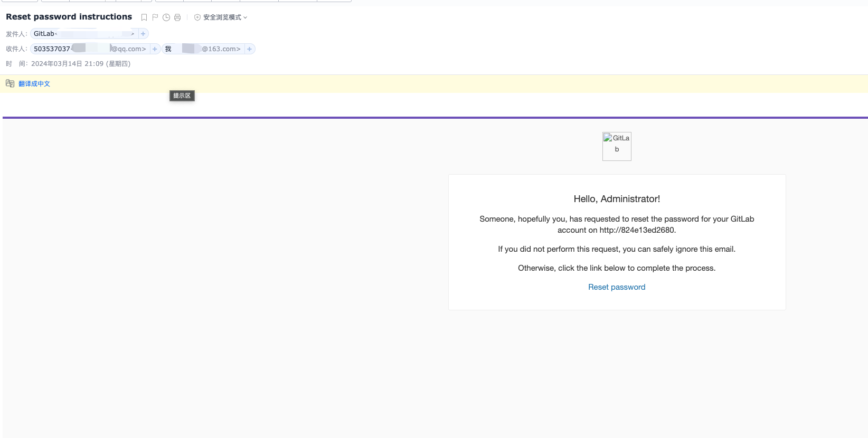Print the email using the printer icon

tap(177, 17)
